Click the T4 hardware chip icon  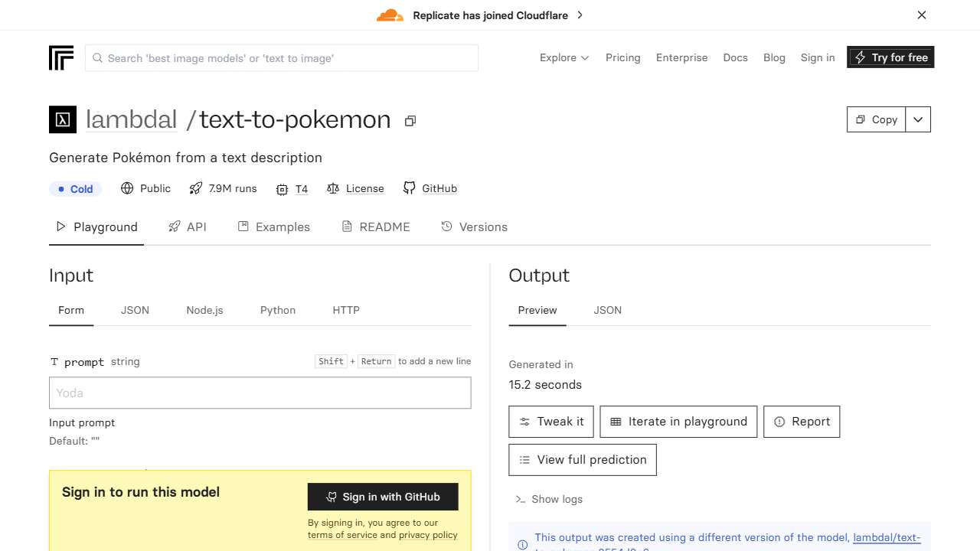pos(283,188)
